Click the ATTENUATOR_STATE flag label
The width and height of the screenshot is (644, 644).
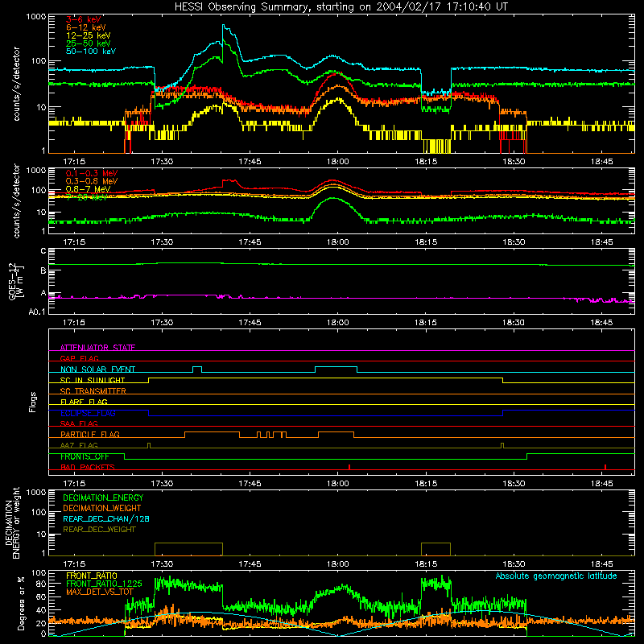tap(97, 348)
